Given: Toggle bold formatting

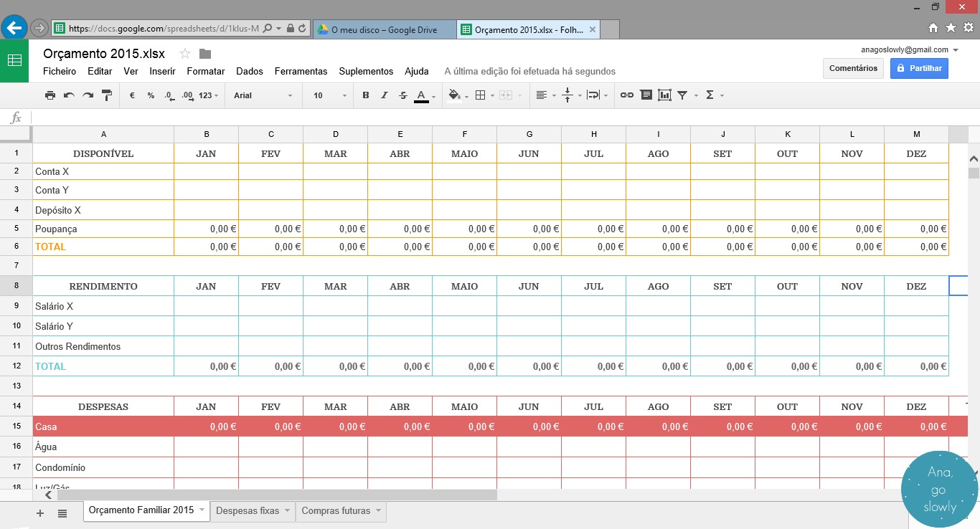Looking at the screenshot, I should [366, 95].
